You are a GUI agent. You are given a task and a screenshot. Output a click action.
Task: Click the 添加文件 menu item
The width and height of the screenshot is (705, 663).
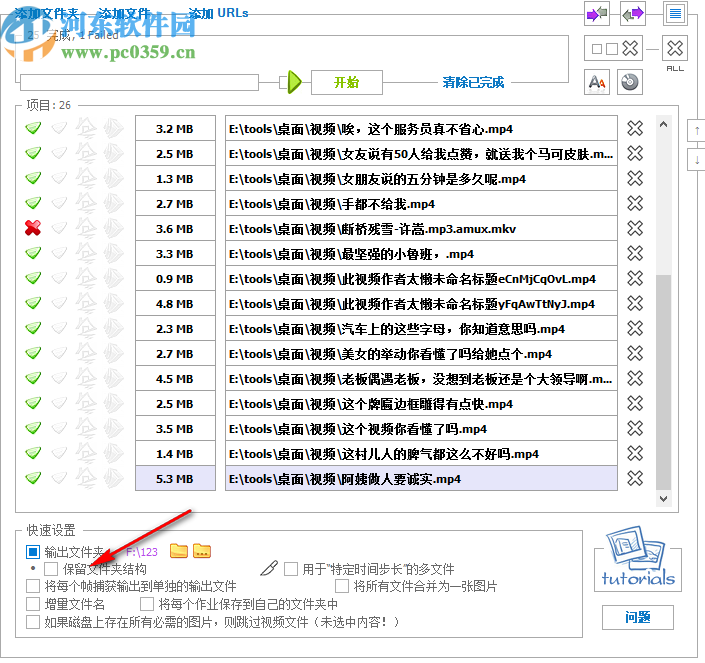124,13
